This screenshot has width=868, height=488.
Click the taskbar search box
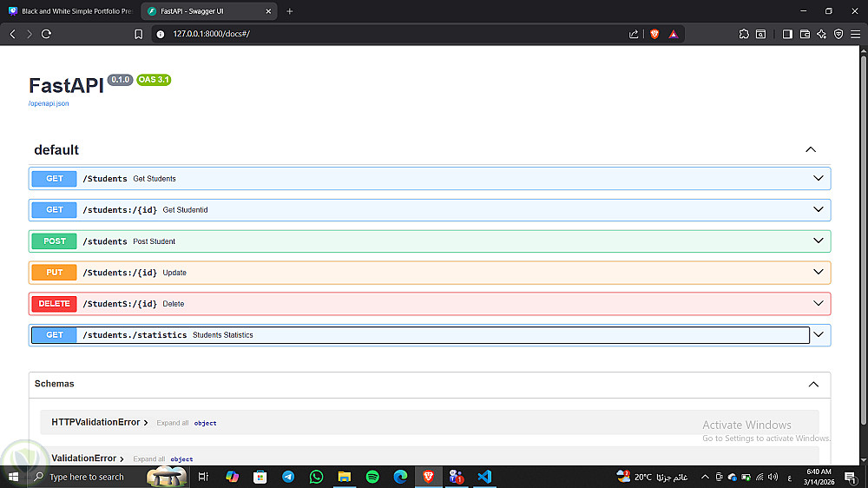click(108, 477)
